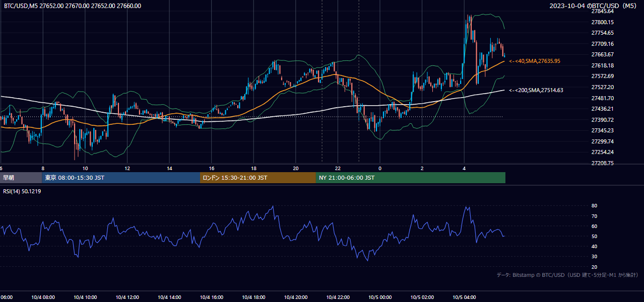Select the 27709.16 price axis label
Screen dimensions: 644x302
pos(602,44)
